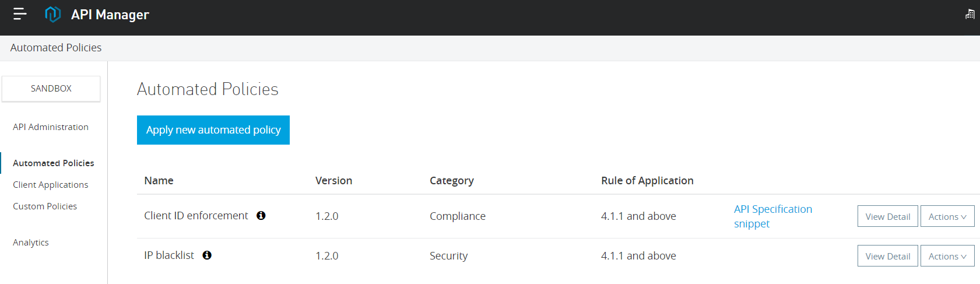This screenshot has width=980, height=284.
Task: Expand Actions dropdown for IP blacklist
Action: tap(947, 256)
